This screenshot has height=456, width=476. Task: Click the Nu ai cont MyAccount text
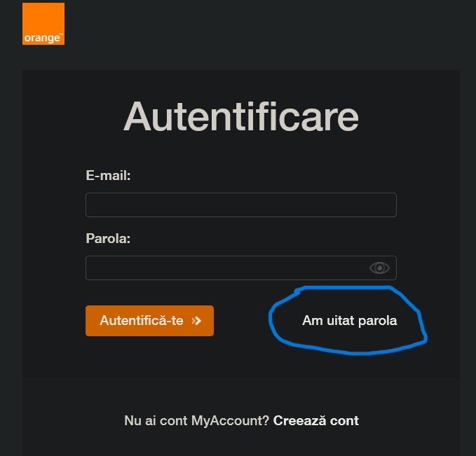click(x=196, y=421)
